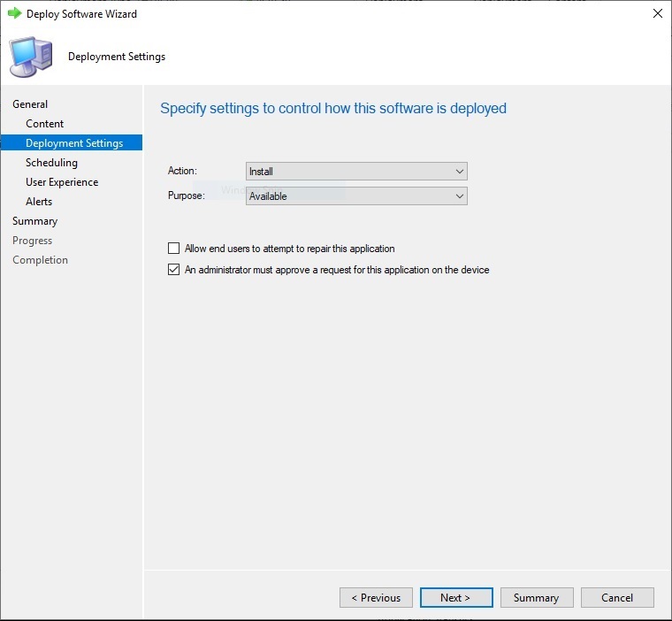Image resolution: width=672 pixels, height=621 pixels.
Task: Click the Completion step in the navigation pane
Action: (40, 260)
